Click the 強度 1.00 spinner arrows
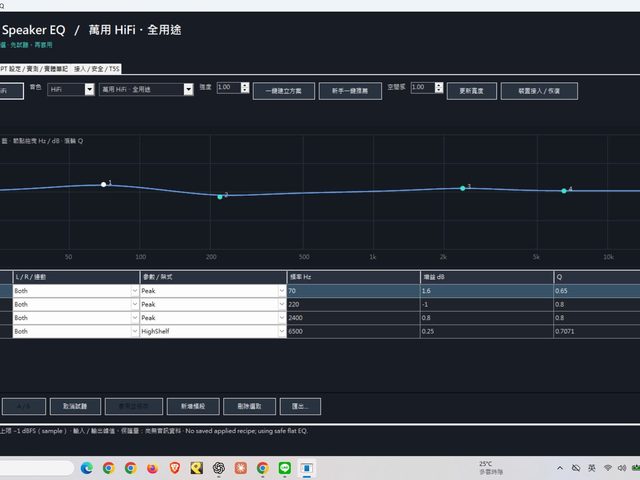640x480 pixels. click(x=245, y=87)
